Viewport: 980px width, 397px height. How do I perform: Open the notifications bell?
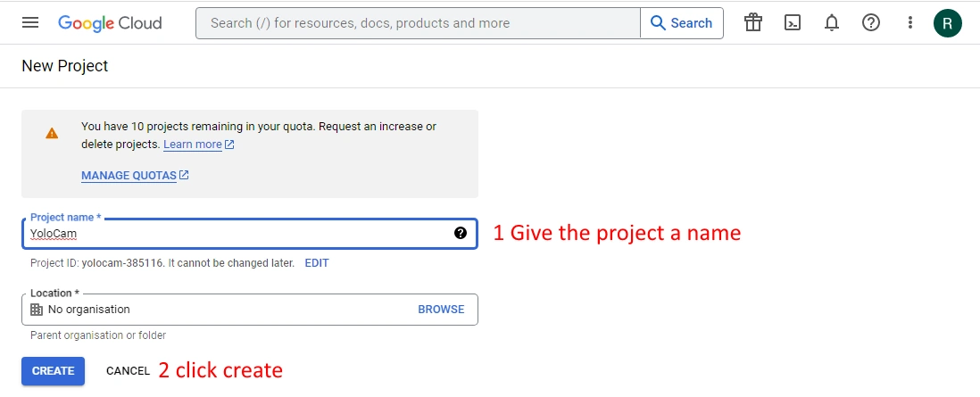click(x=832, y=23)
